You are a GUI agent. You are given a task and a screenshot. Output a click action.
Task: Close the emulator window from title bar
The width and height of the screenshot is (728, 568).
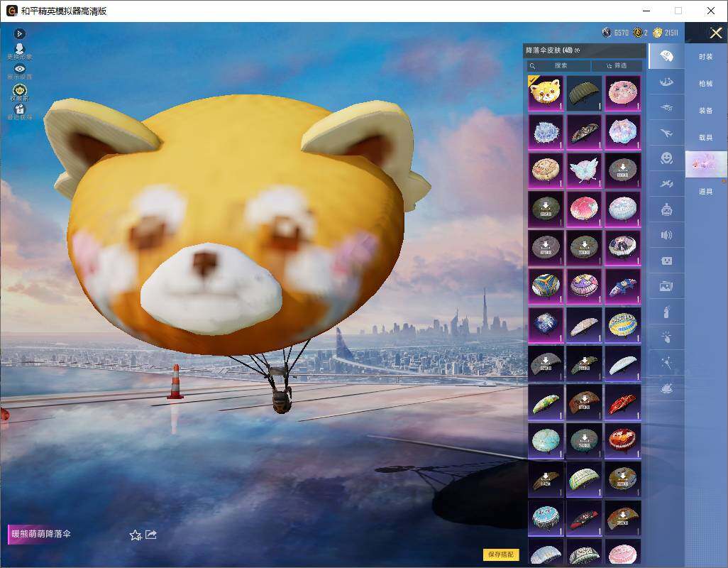pyautogui.click(x=711, y=11)
